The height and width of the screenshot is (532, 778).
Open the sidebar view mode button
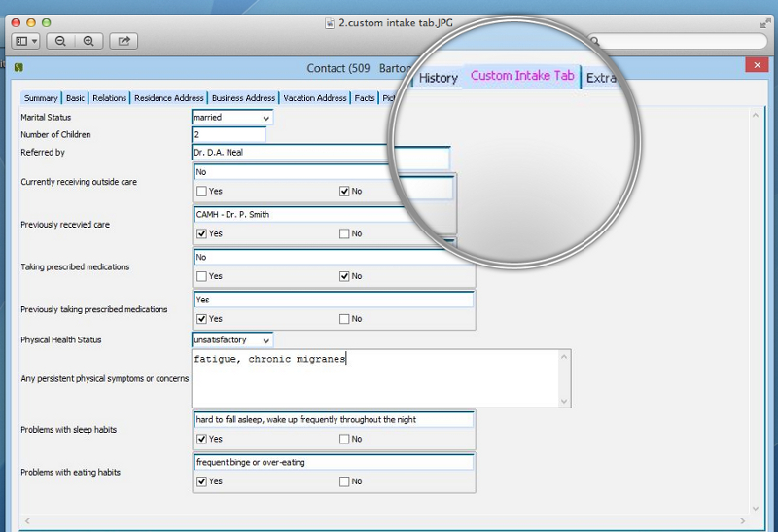(26, 41)
